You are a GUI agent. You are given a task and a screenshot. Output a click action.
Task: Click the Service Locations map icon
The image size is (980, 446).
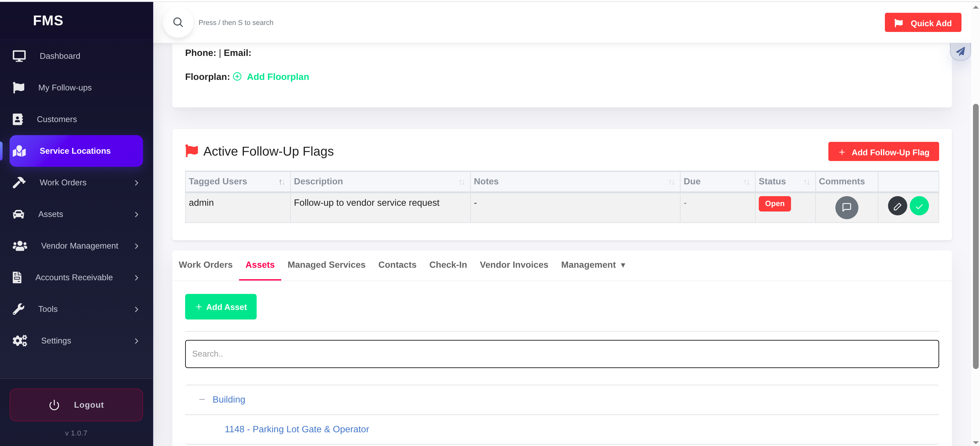pos(19,151)
